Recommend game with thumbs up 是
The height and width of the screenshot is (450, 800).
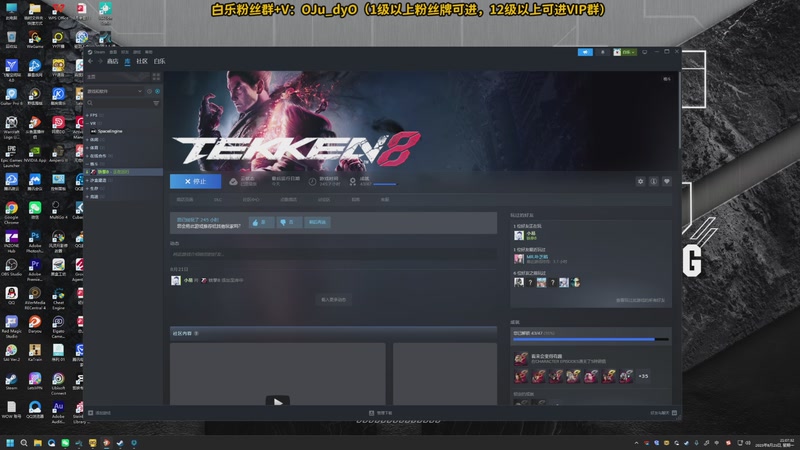261,222
